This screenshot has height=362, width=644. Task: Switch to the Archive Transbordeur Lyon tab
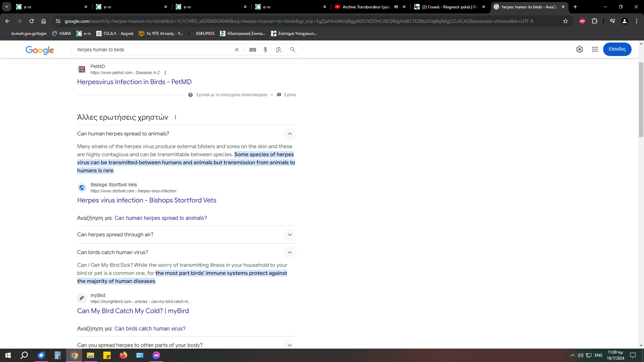367,7
